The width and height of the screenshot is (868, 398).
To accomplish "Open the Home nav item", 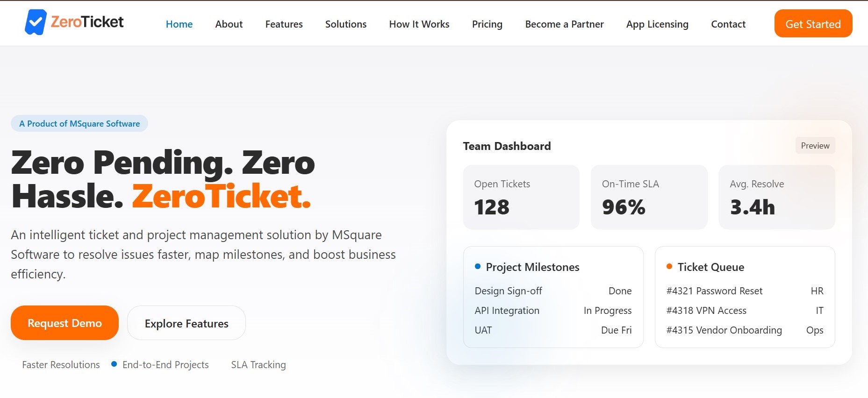I will click(179, 24).
